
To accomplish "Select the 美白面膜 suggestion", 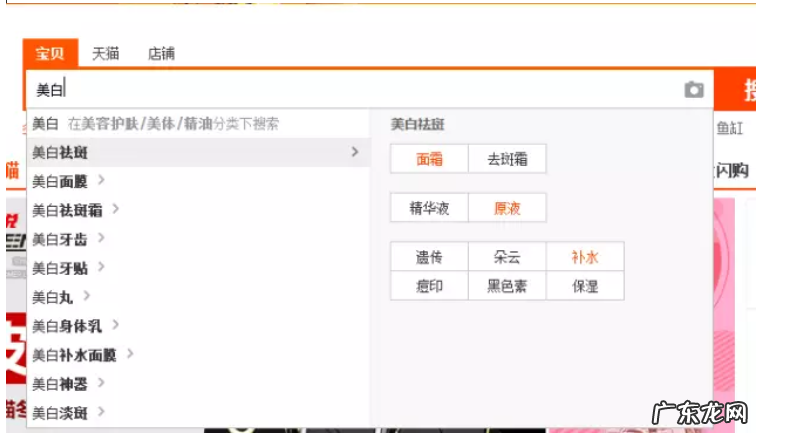I will [x=60, y=181].
